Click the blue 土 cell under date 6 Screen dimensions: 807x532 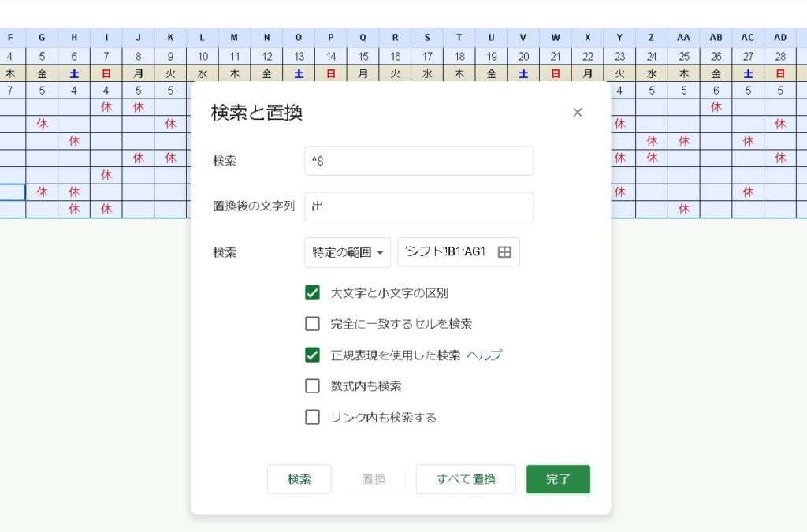click(x=74, y=73)
